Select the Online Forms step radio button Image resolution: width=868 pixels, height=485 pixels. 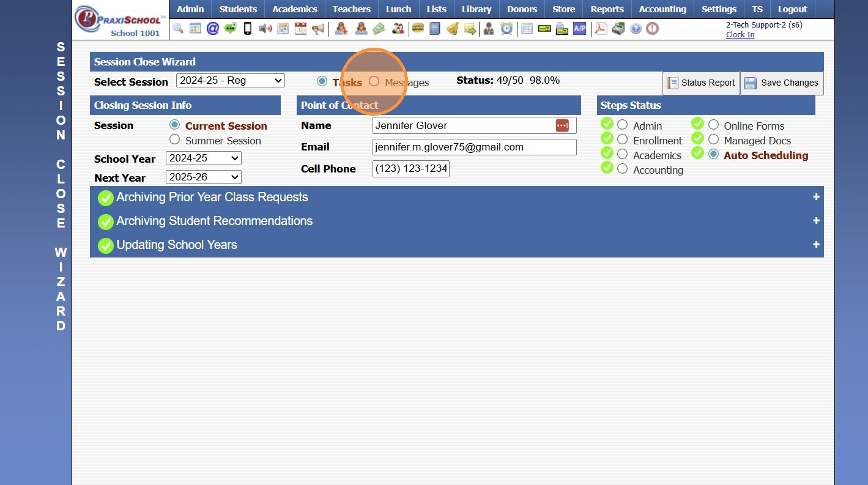(x=713, y=125)
